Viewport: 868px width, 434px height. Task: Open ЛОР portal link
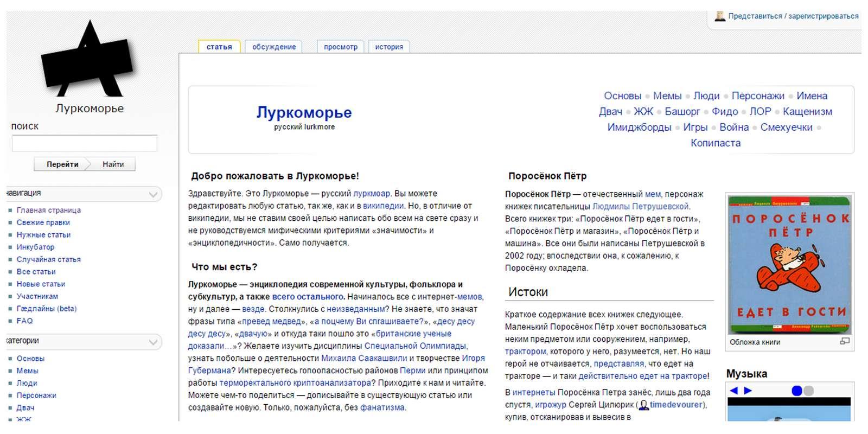pos(760,112)
